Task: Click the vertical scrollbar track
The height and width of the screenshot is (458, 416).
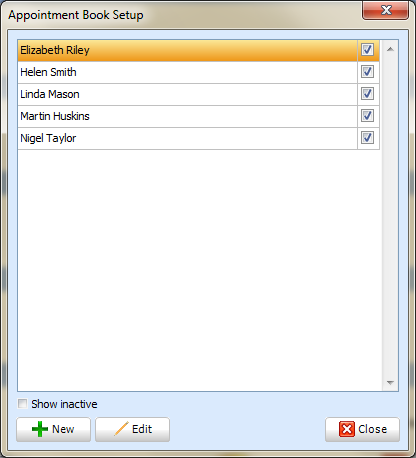Action: tap(390, 216)
